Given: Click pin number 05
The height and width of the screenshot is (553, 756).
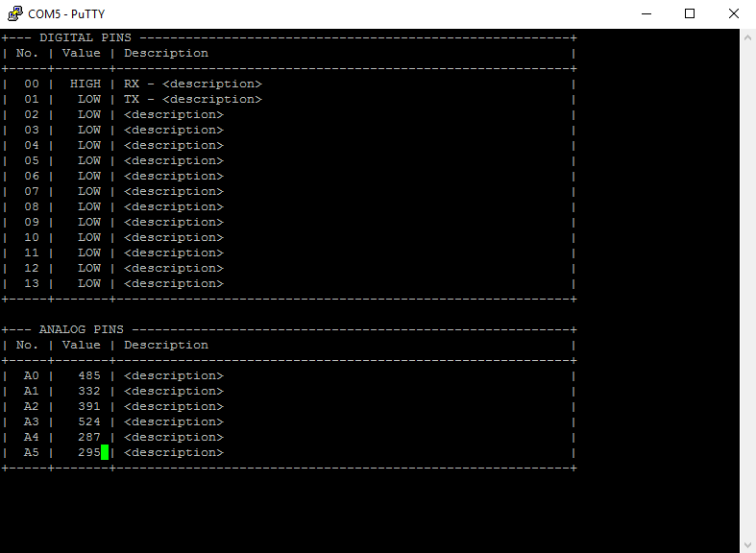Looking at the screenshot, I should [x=32, y=161].
